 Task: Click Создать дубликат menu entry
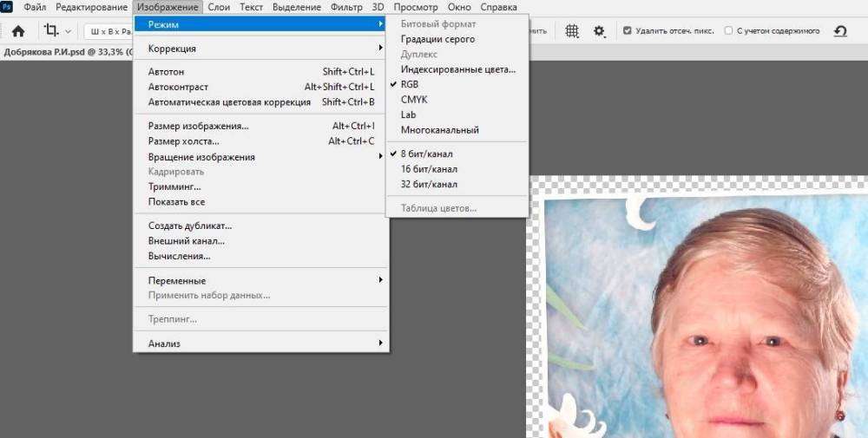click(190, 226)
